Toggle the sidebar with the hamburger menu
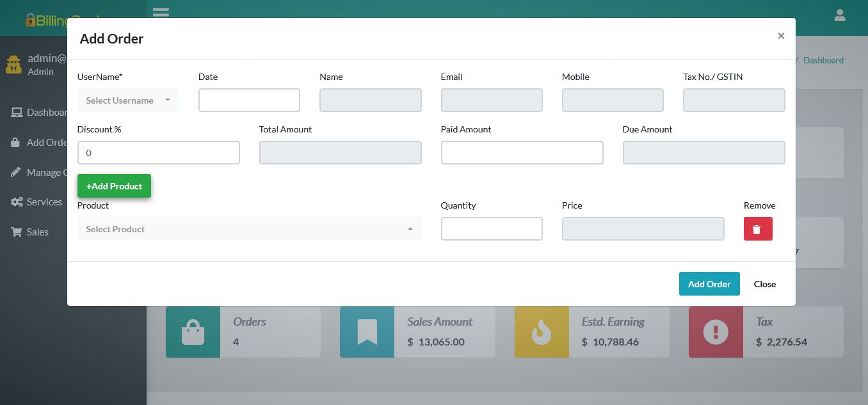Viewport: 868px width, 405px height. pyautogui.click(x=160, y=12)
